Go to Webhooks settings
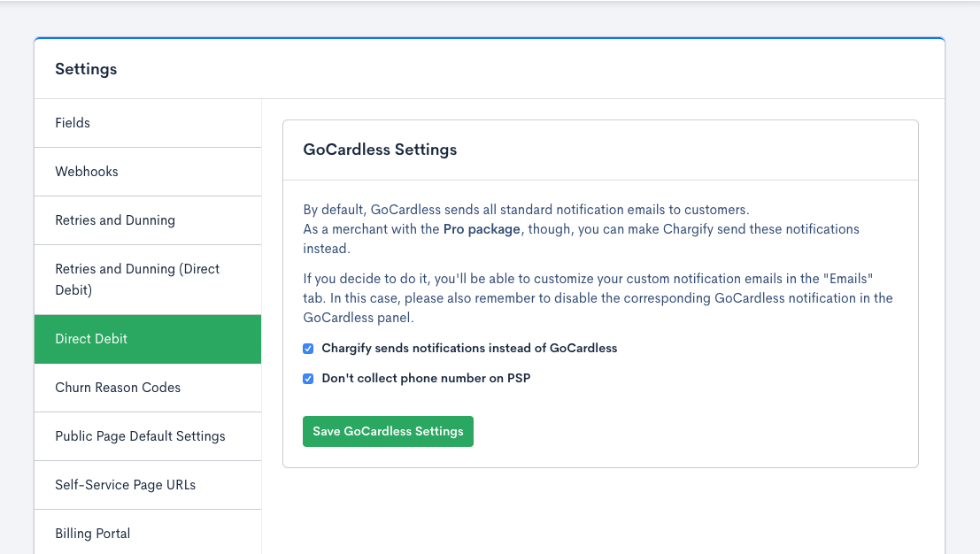 [x=148, y=172]
